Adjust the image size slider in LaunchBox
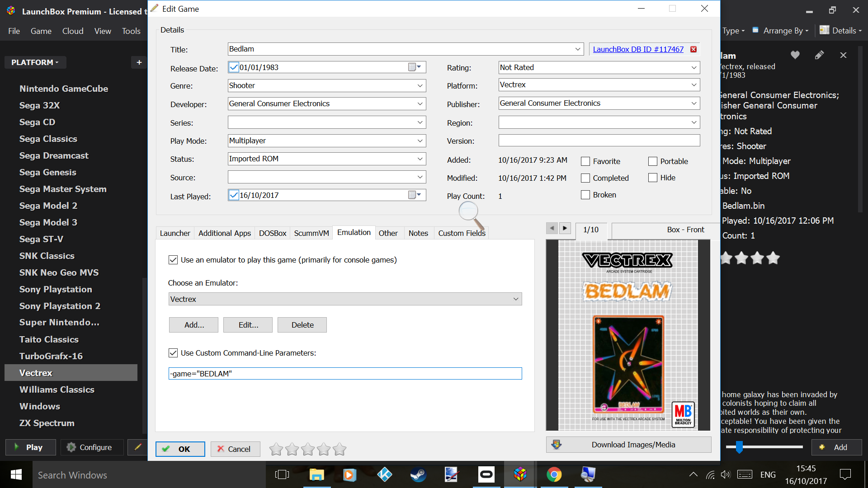Image resolution: width=868 pixels, height=488 pixels. point(739,447)
